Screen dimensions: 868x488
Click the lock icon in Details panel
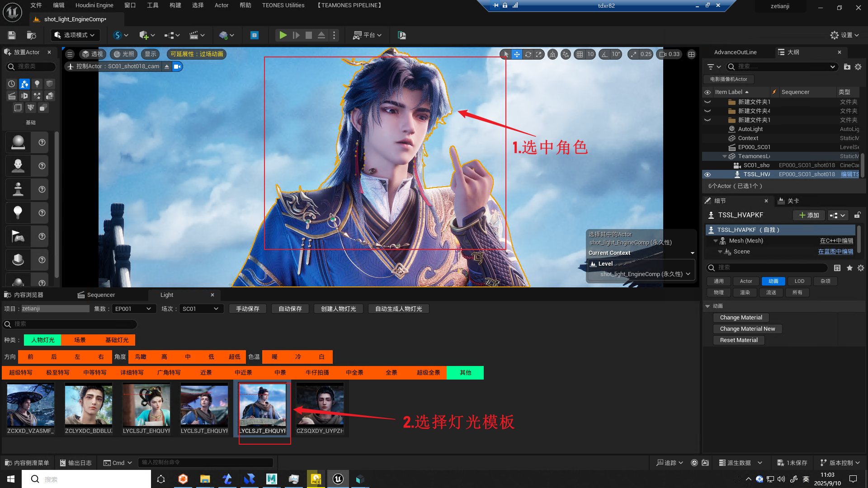point(857,215)
